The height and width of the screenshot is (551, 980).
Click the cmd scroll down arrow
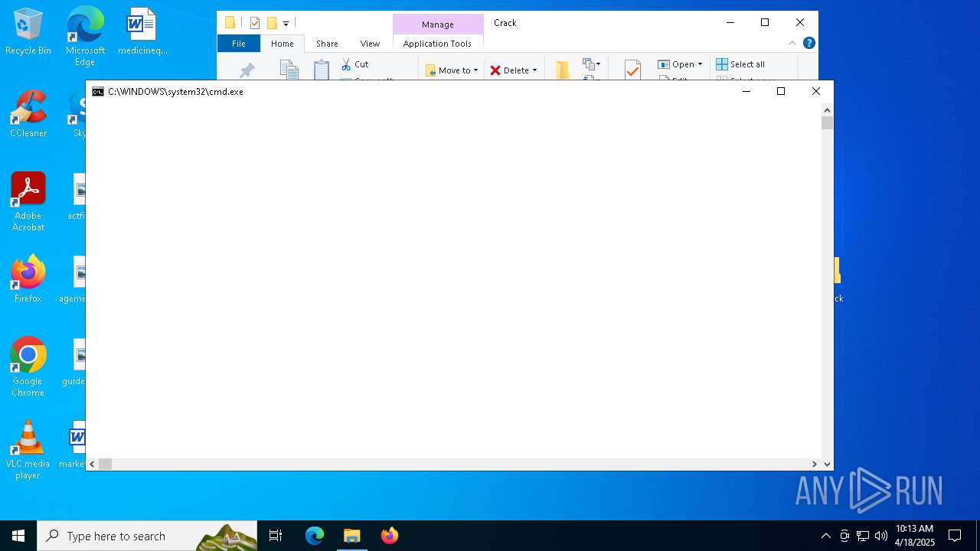coord(827,464)
